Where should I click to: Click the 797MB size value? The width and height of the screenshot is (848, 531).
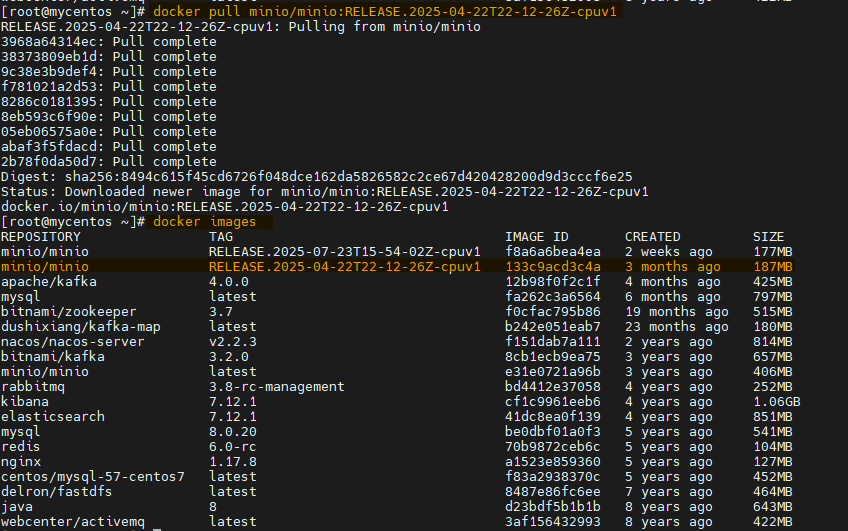pyautogui.click(x=772, y=297)
